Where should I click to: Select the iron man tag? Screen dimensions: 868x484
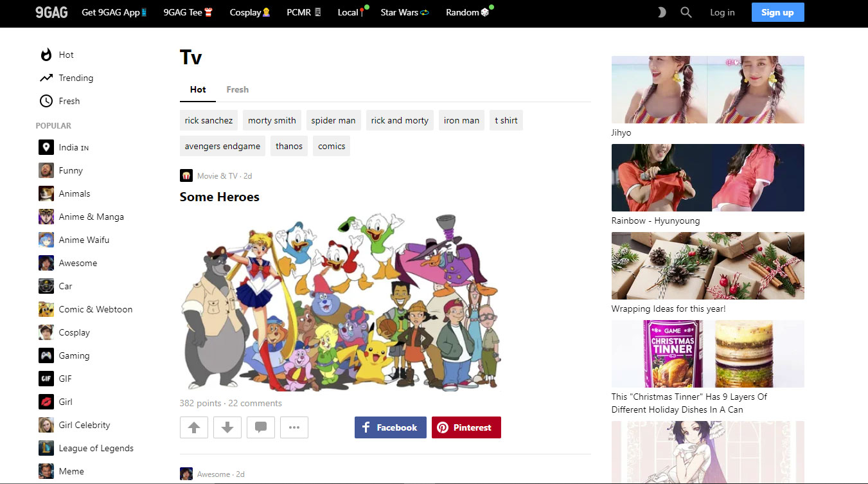tap(461, 120)
